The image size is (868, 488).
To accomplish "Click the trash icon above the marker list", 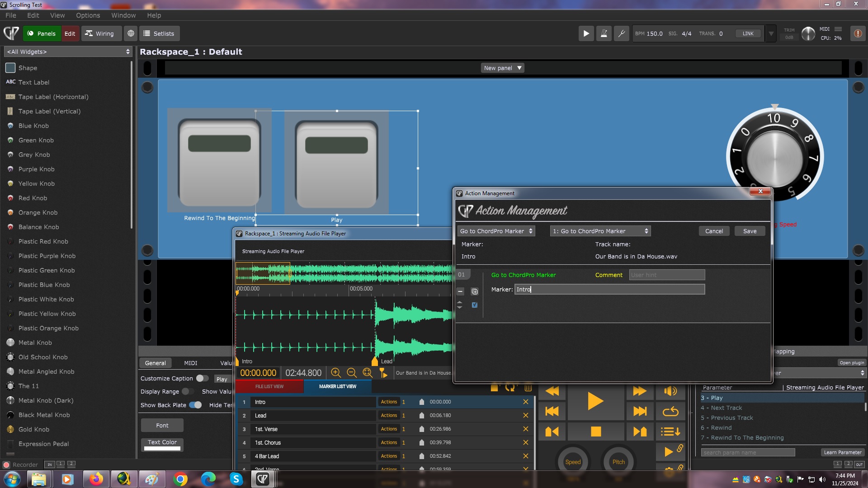I will click(528, 388).
